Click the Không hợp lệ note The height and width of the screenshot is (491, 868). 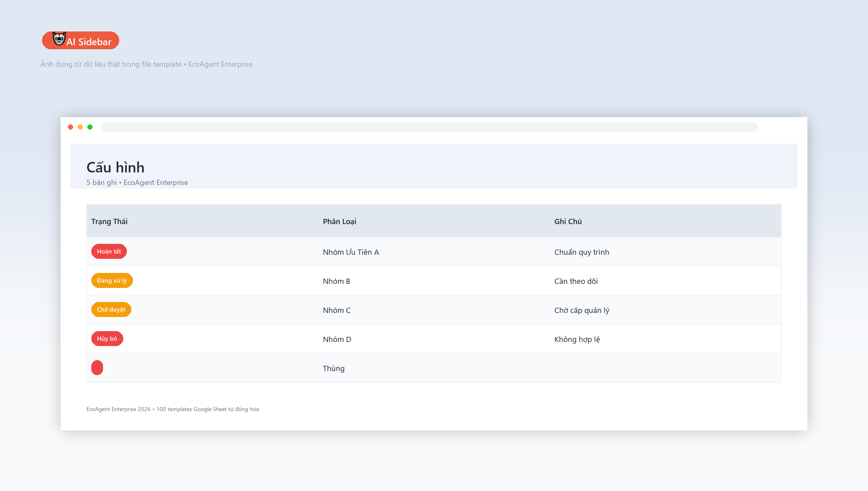coord(577,339)
